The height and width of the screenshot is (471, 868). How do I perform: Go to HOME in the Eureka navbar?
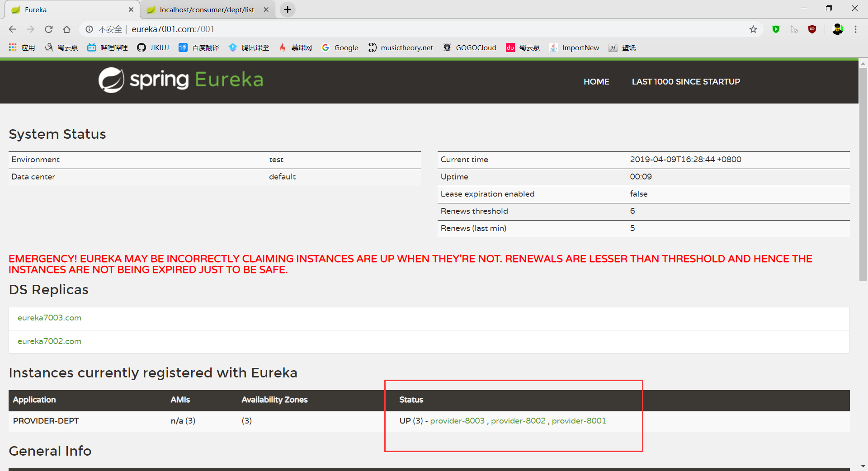click(596, 82)
